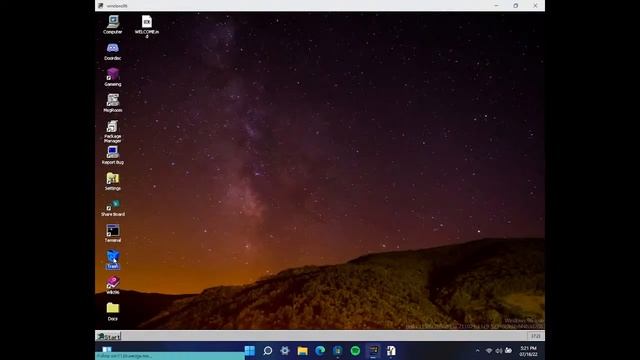Open the Docs folder icon
The height and width of the screenshot is (360, 640).
pyautogui.click(x=113, y=311)
